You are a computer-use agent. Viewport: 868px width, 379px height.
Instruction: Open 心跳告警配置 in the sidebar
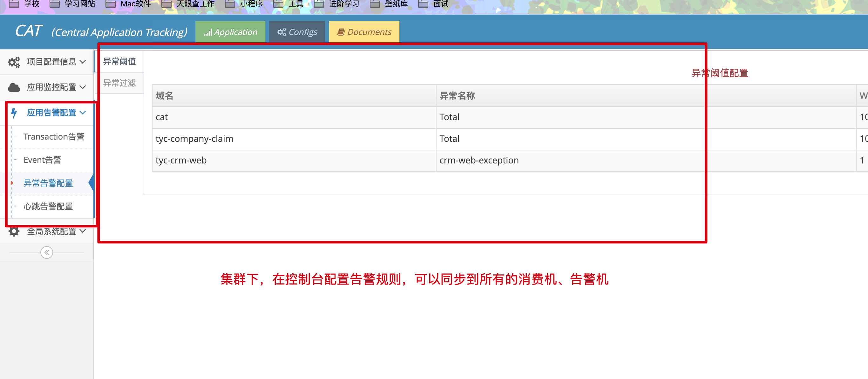[48, 206]
